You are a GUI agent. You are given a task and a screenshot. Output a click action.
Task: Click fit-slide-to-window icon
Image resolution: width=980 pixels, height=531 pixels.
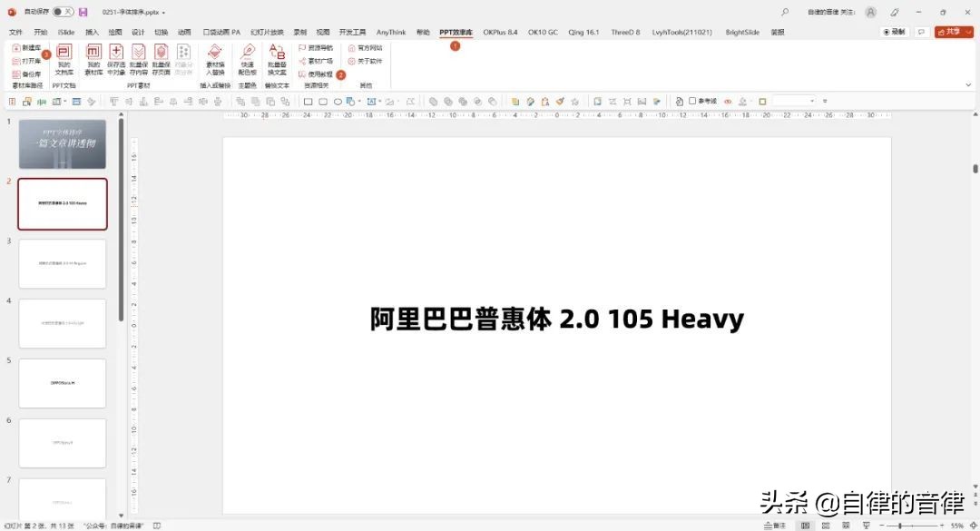pos(973,526)
